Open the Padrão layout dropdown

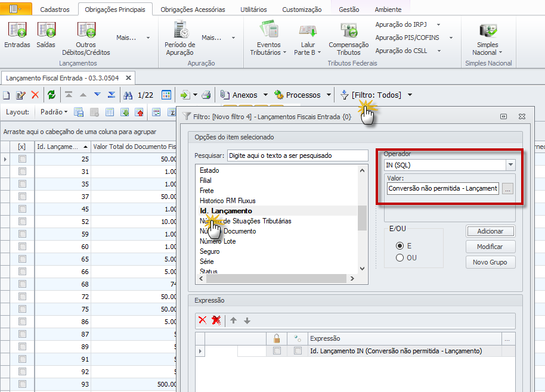click(x=54, y=112)
